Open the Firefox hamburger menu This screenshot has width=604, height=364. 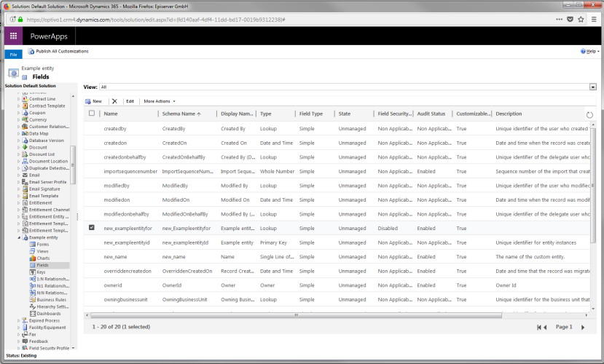pyautogui.click(x=596, y=20)
